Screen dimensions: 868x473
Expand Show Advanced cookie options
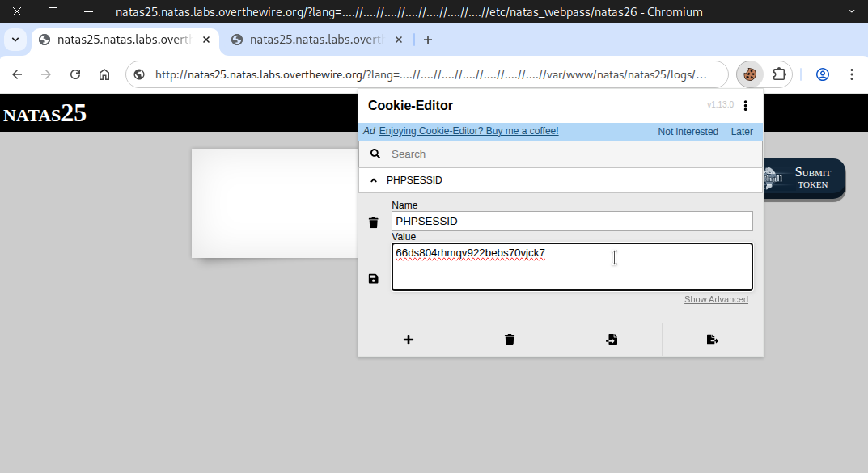point(716,300)
